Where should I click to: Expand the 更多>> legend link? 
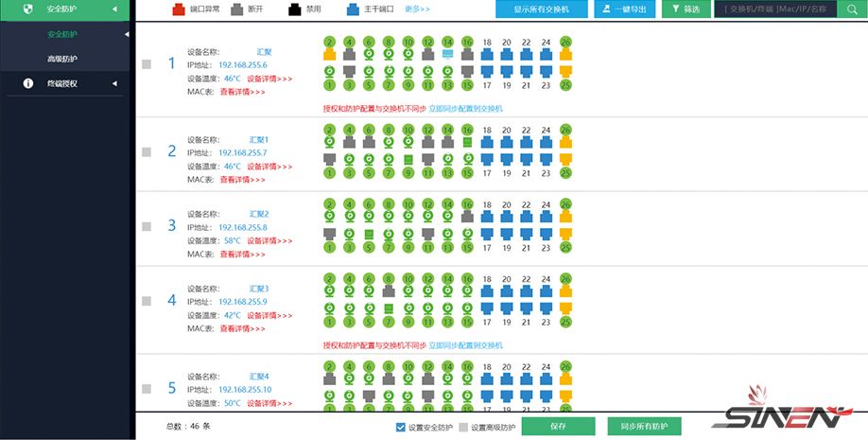pyautogui.click(x=417, y=9)
